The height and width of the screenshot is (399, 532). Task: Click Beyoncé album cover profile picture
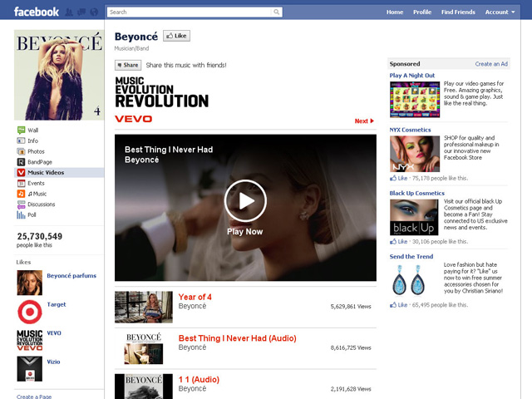(59, 75)
